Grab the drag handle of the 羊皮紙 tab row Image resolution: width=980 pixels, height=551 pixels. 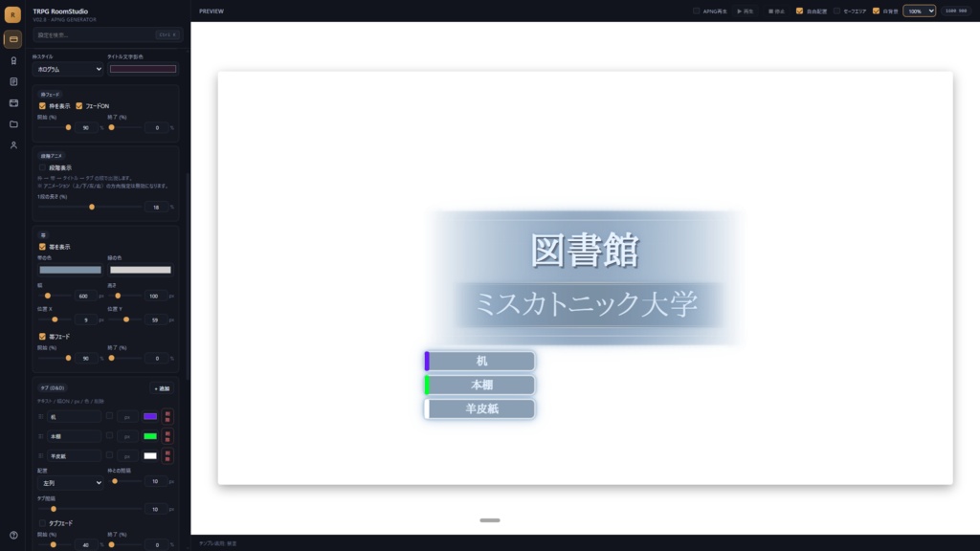point(40,456)
